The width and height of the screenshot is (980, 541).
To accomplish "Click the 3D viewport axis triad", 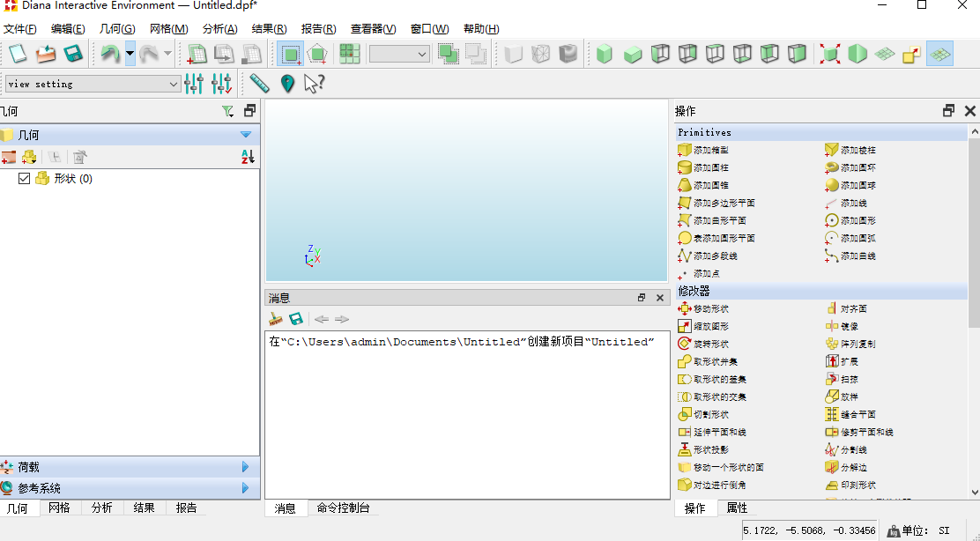I will coord(313,256).
